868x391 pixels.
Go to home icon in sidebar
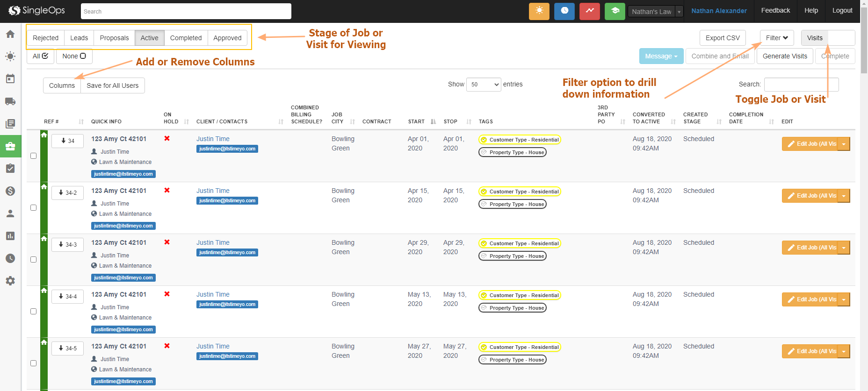tap(10, 34)
